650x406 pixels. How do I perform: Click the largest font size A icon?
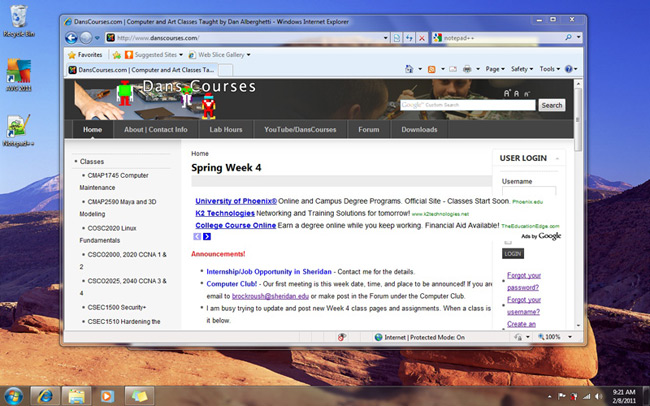pos(507,93)
